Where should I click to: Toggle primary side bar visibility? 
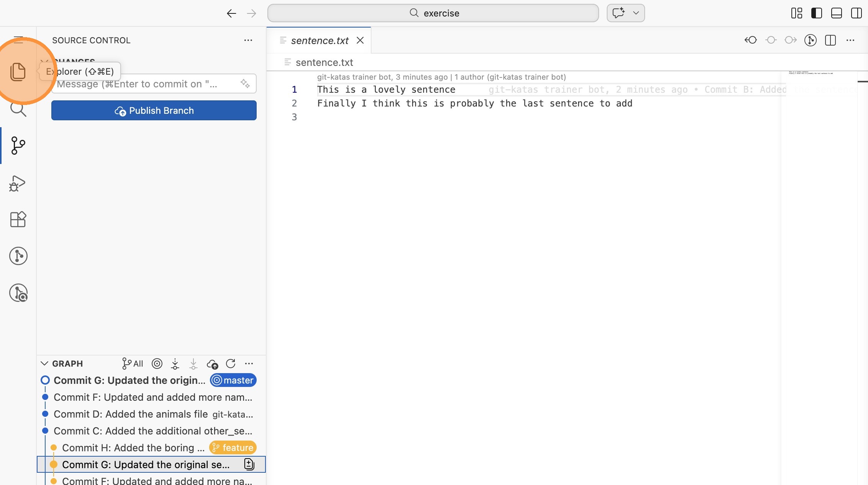[x=816, y=13]
